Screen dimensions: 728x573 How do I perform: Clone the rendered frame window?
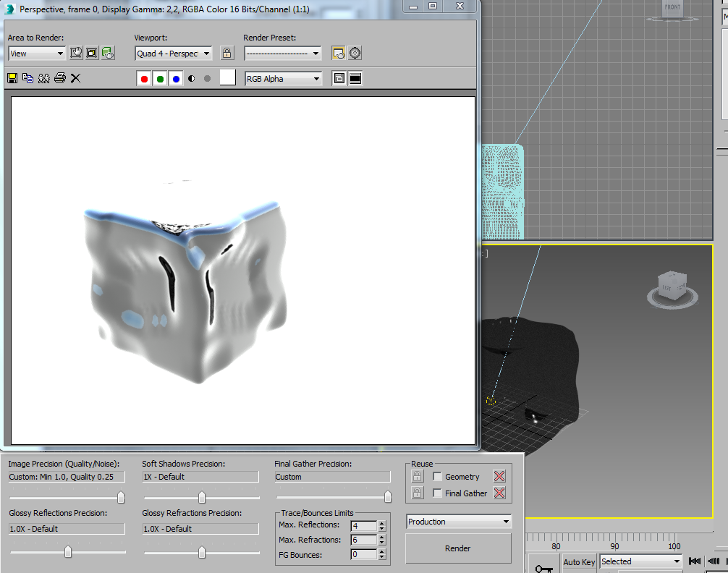click(x=43, y=78)
